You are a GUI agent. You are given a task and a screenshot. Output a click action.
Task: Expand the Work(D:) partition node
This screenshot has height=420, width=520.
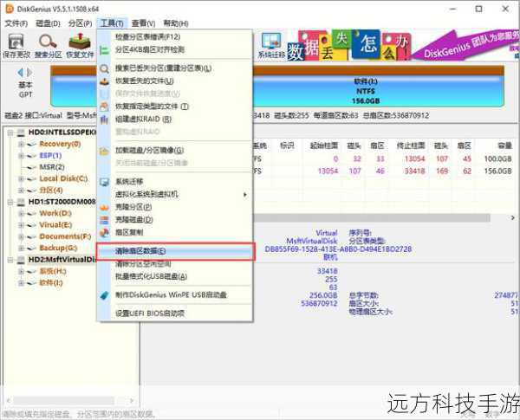(21, 214)
